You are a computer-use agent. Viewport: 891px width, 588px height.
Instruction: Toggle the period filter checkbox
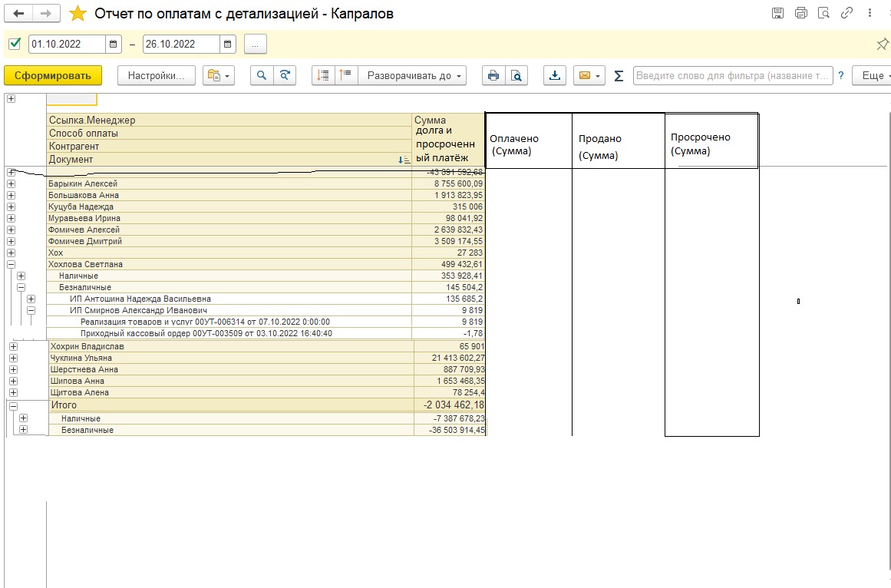(15, 44)
